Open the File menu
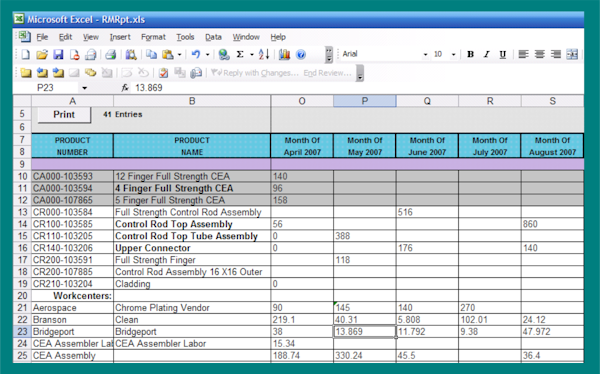 click(42, 37)
